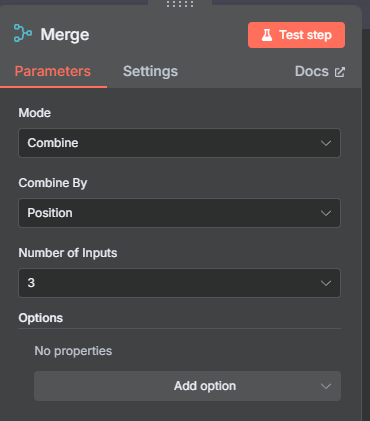Click the Options section heading
Image resolution: width=370 pixels, height=421 pixels.
click(41, 318)
